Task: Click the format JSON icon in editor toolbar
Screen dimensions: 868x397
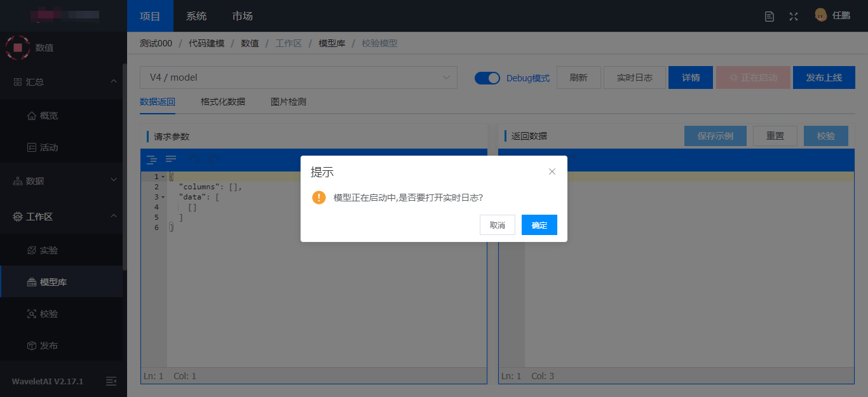Action: [x=151, y=159]
